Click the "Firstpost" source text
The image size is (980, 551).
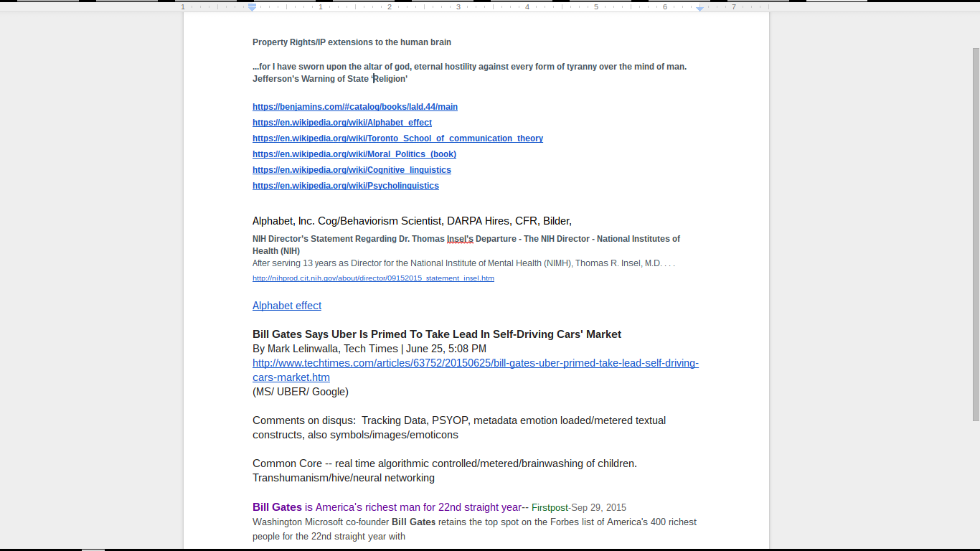coord(550,508)
